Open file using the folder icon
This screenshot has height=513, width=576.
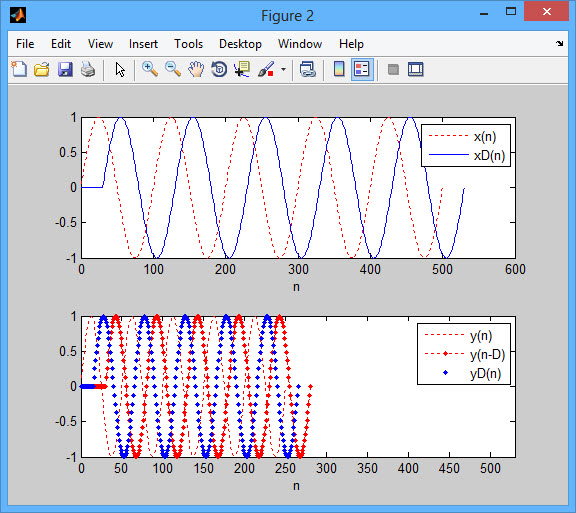42,69
